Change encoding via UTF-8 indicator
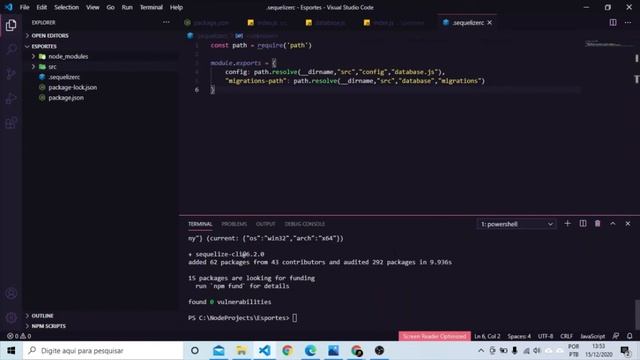640x360 pixels. (545, 336)
